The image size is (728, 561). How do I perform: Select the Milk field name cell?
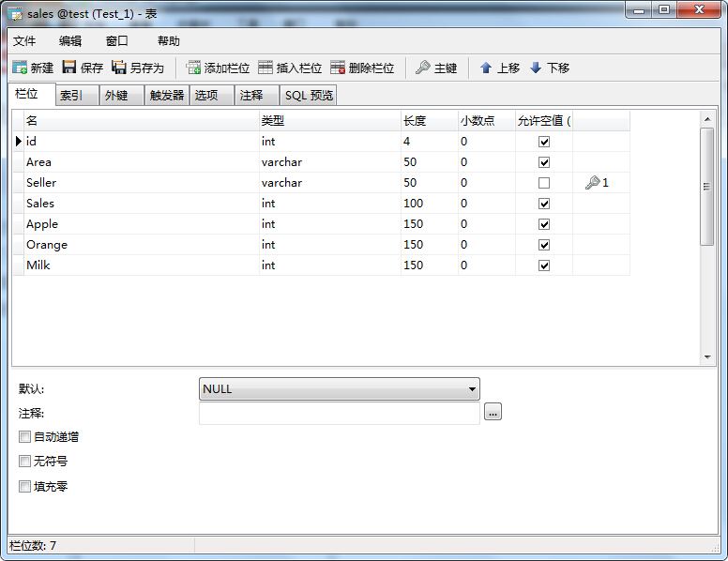click(141, 265)
